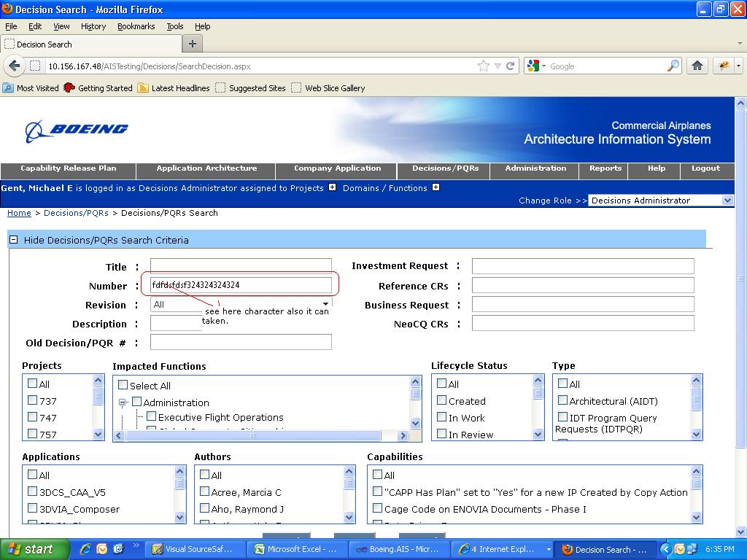Check the In Work lifecycle status
Viewport: 747px width, 560px height.
click(441, 416)
